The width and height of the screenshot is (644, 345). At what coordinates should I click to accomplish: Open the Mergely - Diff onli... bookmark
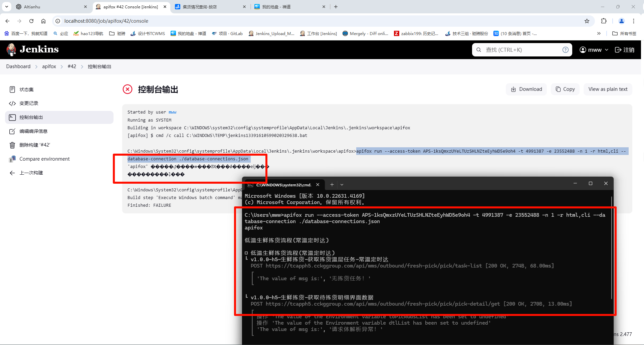[366, 33]
